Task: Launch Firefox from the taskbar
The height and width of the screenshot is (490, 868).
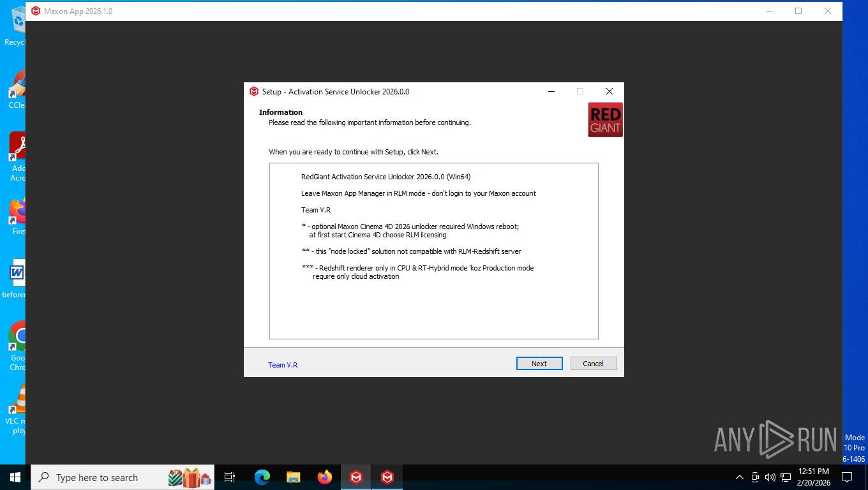Action: pyautogui.click(x=325, y=477)
